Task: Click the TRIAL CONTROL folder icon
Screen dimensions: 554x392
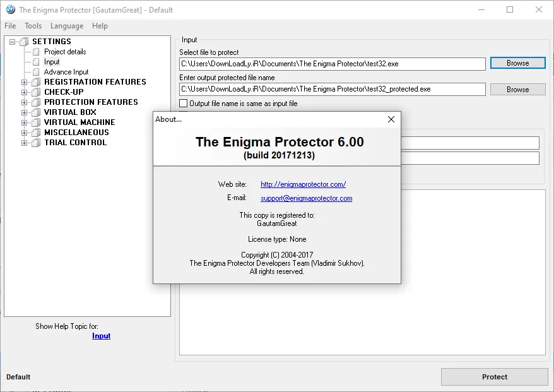Action: [x=36, y=143]
